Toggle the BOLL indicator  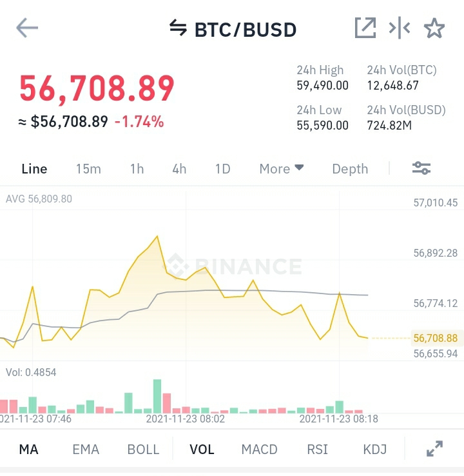tap(143, 450)
